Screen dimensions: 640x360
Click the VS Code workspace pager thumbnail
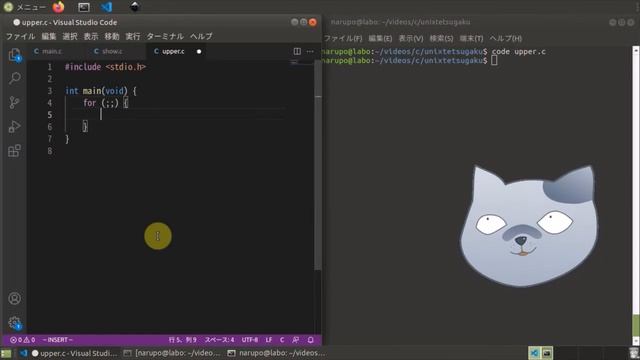[534, 353]
